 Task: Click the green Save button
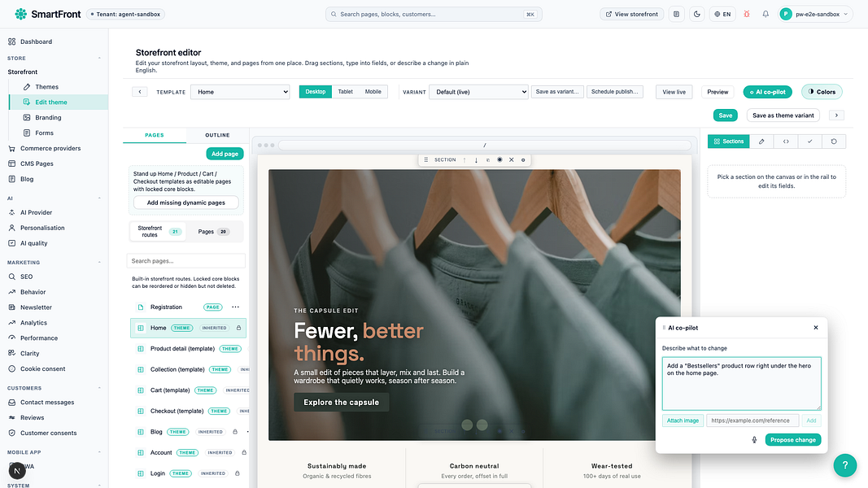[725, 115]
